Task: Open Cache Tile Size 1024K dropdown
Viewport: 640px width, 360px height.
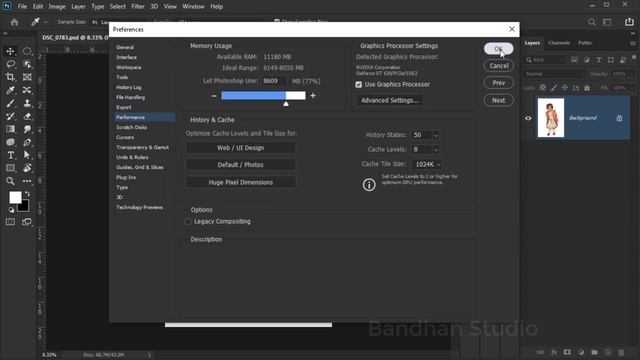Action: coord(427,164)
